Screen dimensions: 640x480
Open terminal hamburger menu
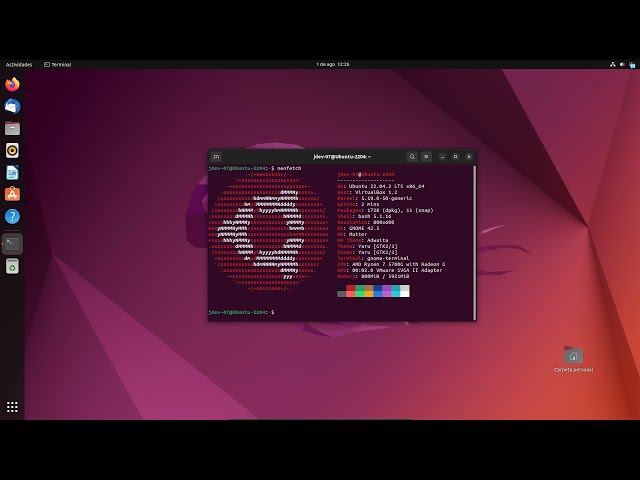tap(426, 157)
